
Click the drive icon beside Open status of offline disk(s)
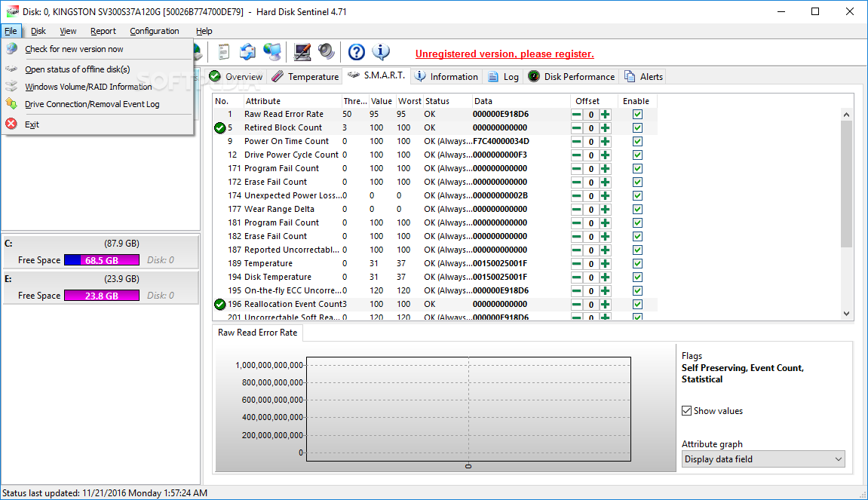click(x=11, y=69)
